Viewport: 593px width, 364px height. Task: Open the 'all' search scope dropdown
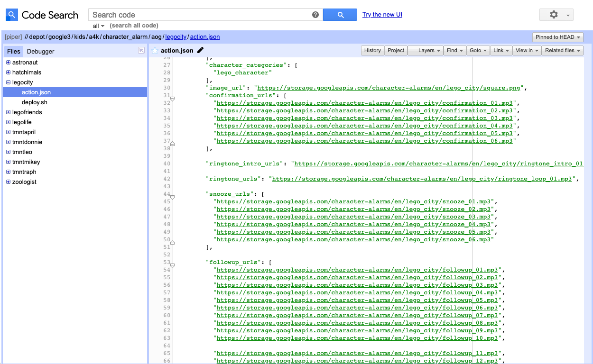pyautogui.click(x=99, y=26)
